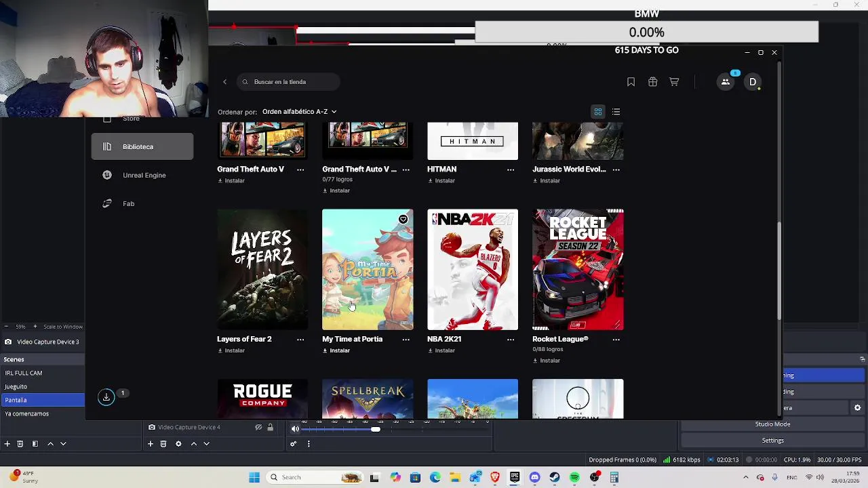Click the Buscar en la tienda search field
This screenshot has height=488, width=868.
288,82
